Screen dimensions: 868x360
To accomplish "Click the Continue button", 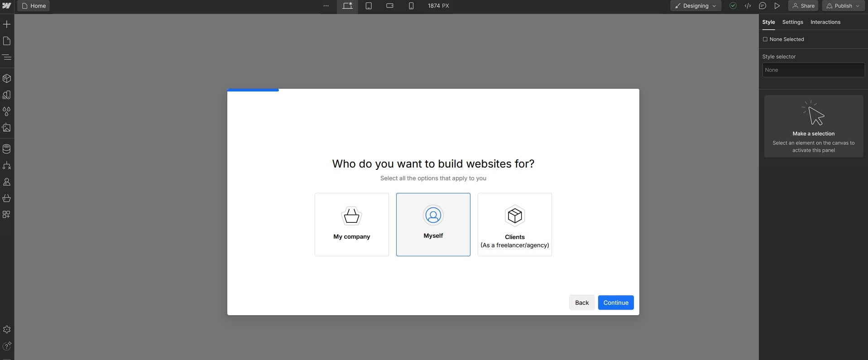I will pyautogui.click(x=616, y=302).
